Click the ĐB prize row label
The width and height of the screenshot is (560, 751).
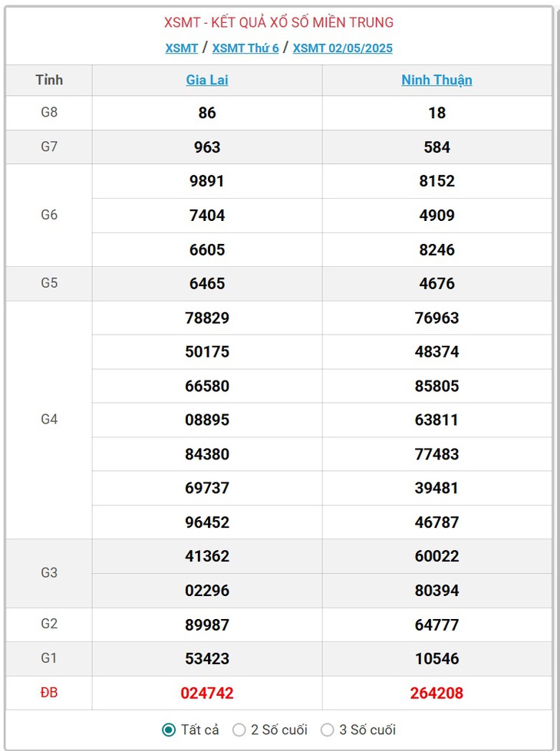point(49,693)
